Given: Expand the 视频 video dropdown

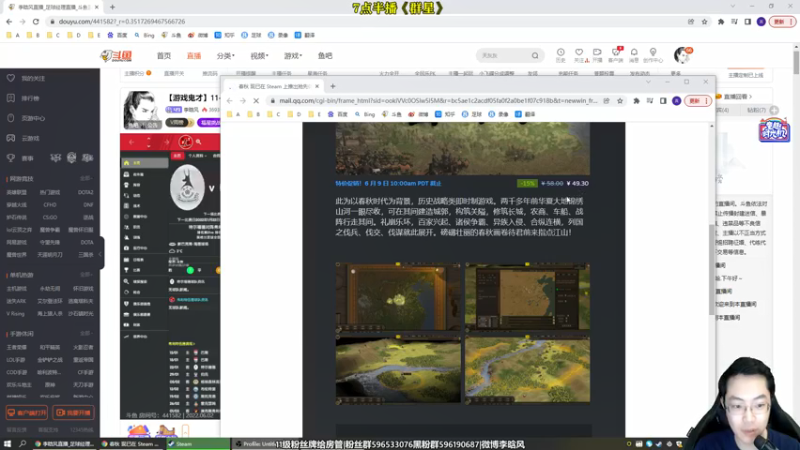Looking at the screenshot, I should [259, 56].
